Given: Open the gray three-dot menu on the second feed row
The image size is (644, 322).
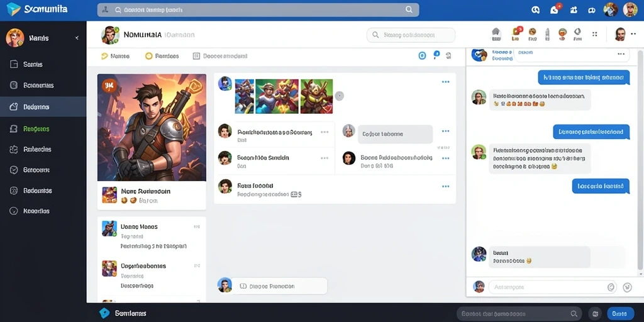Looking at the screenshot, I should point(325,158).
